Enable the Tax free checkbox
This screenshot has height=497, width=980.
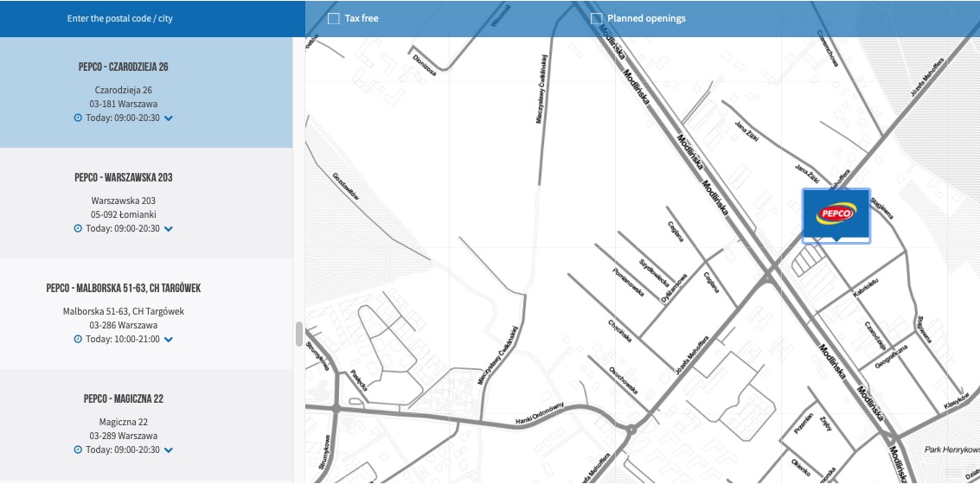[334, 19]
